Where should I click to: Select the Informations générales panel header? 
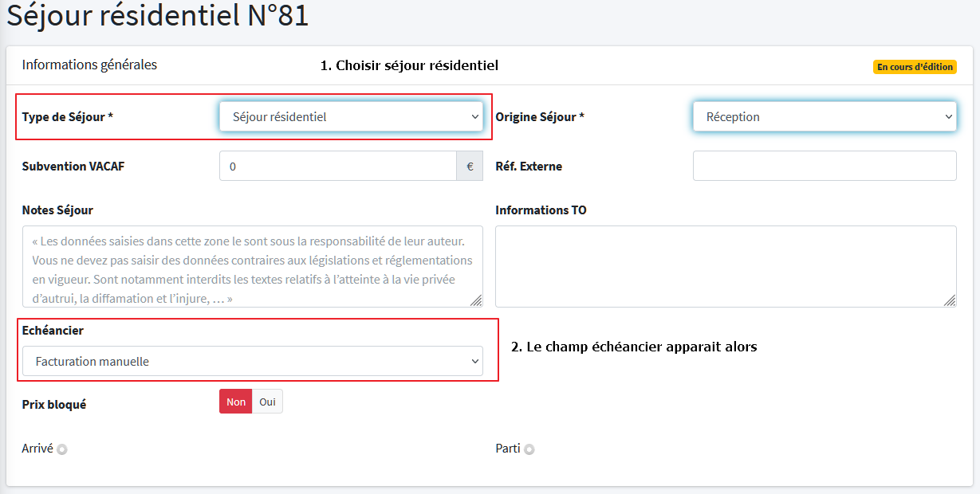click(x=89, y=65)
